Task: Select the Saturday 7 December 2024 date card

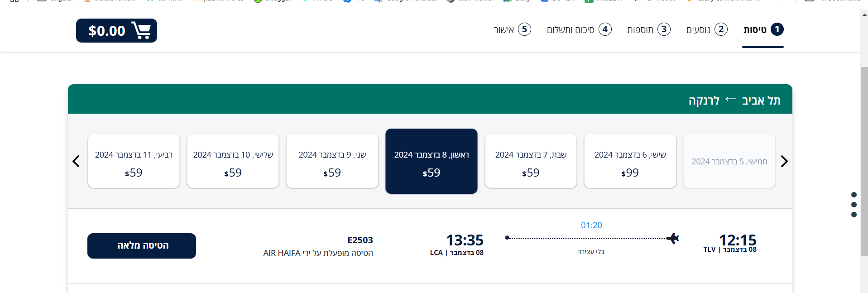Action: (531, 161)
